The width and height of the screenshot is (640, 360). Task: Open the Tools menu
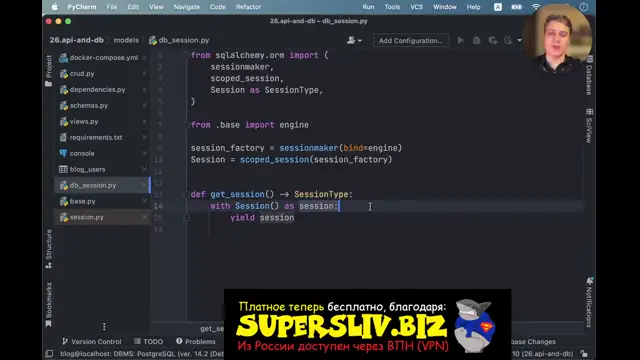click(392, 7)
